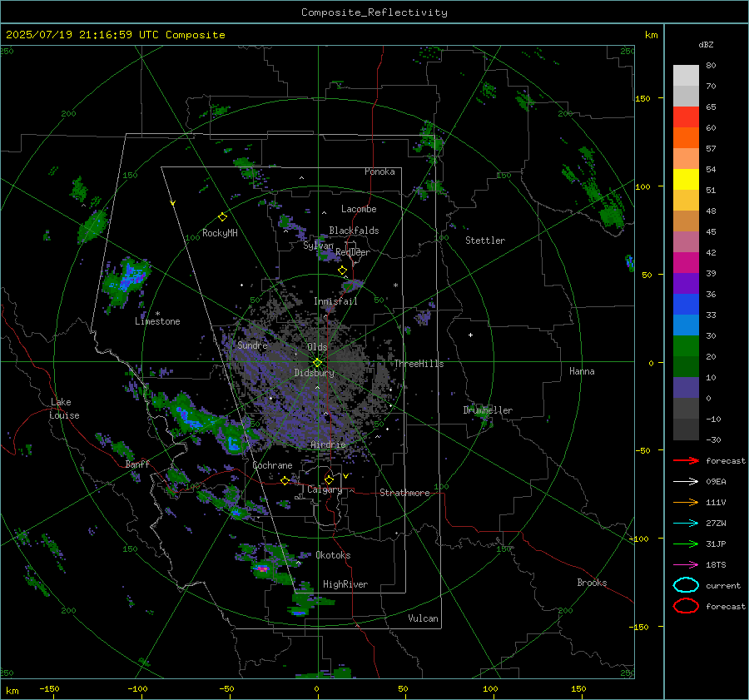The width and height of the screenshot is (749, 700).
Task: Click the Limestone label
Action: tap(157, 321)
